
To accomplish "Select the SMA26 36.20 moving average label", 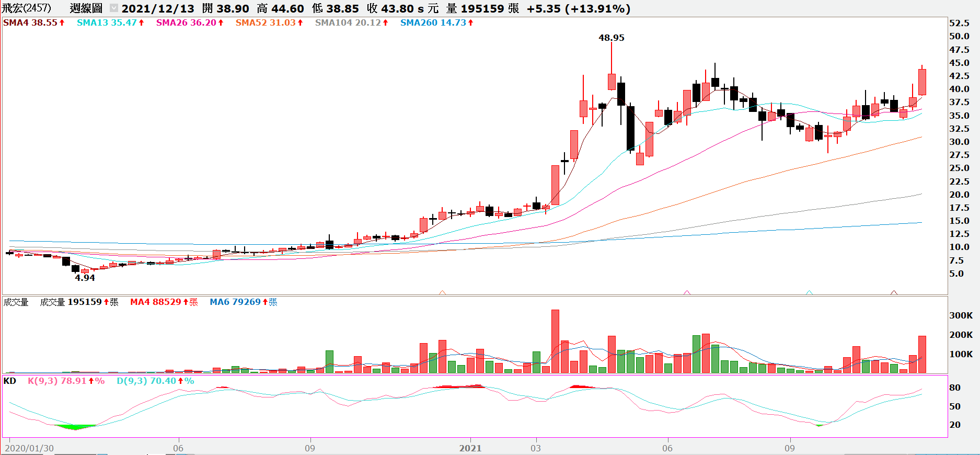I will [186, 22].
